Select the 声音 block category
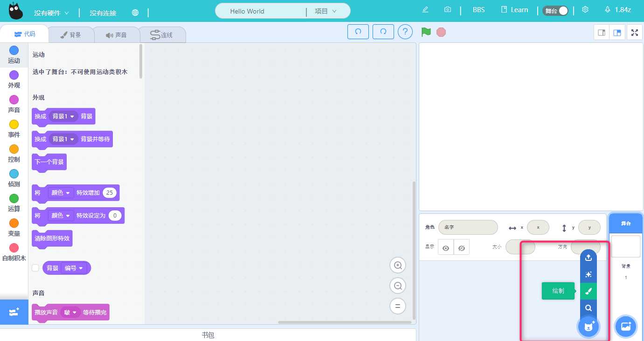The width and height of the screenshot is (644, 341). 14,104
